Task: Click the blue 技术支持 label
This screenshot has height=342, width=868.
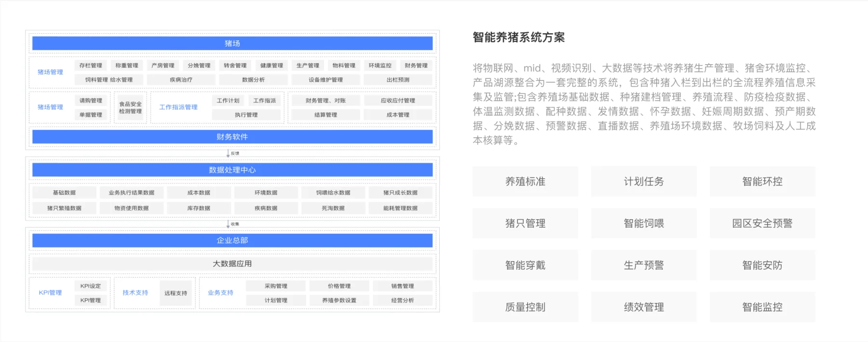Action: tap(135, 293)
